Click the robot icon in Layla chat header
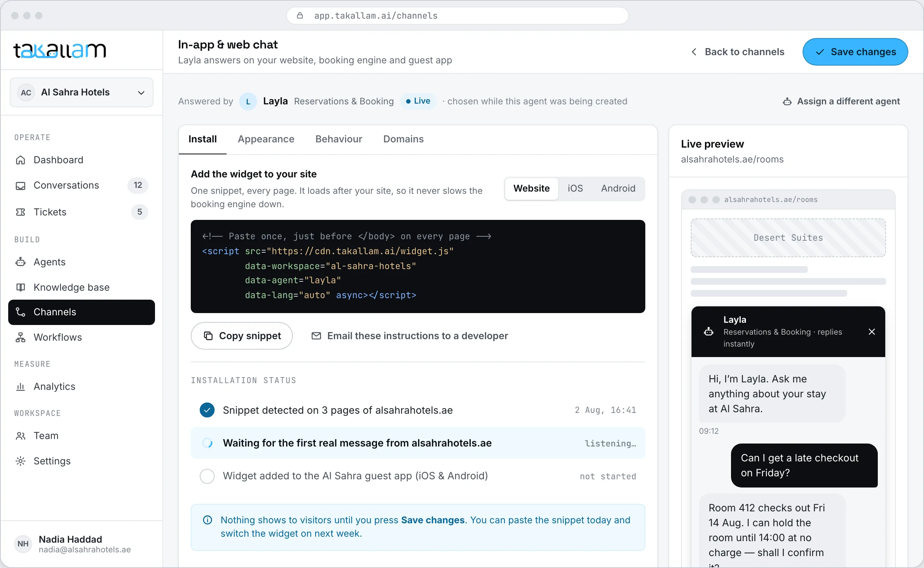924x568 pixels. point(709,332)
